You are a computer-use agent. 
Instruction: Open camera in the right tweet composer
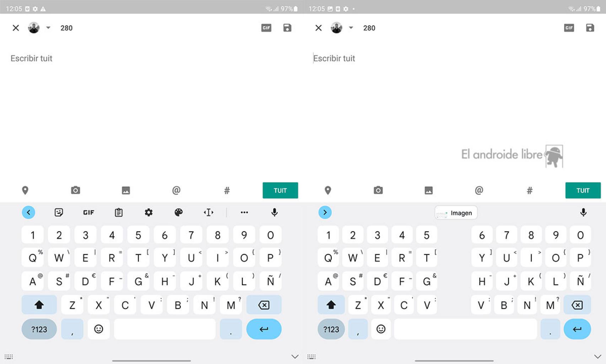coord(378,190)
